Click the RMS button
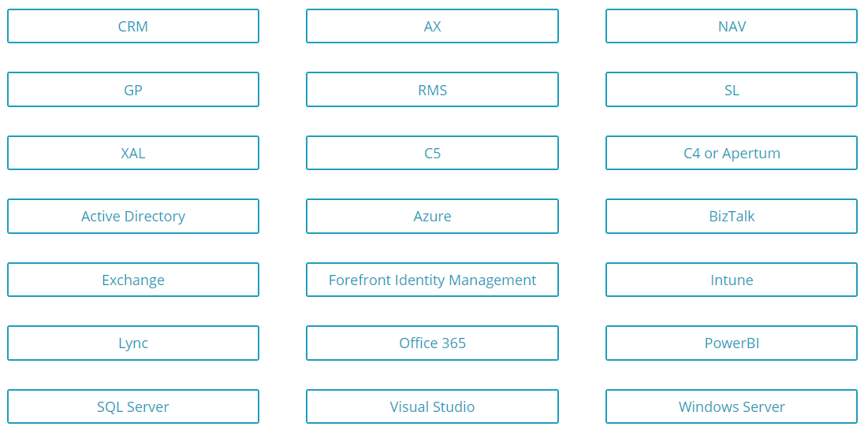Image resolution: width=868 pixels, height=434 pixels. [x=432, y=90]
